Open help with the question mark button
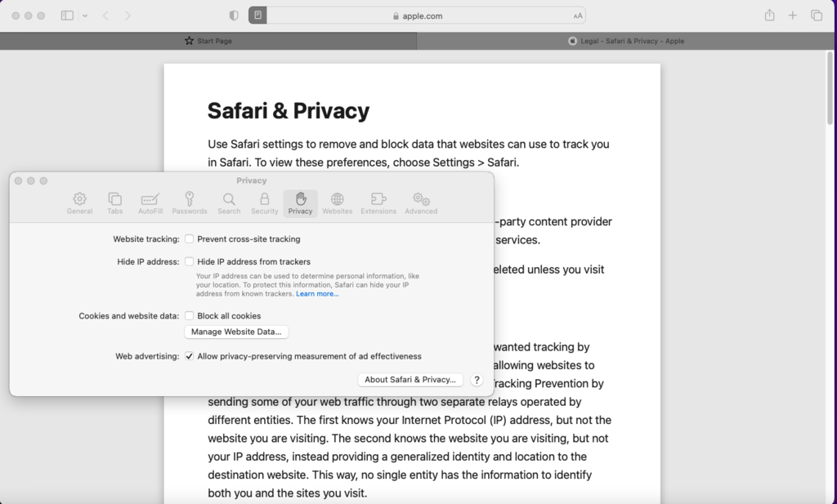This screenshot has width=837, height=504. 477,380
